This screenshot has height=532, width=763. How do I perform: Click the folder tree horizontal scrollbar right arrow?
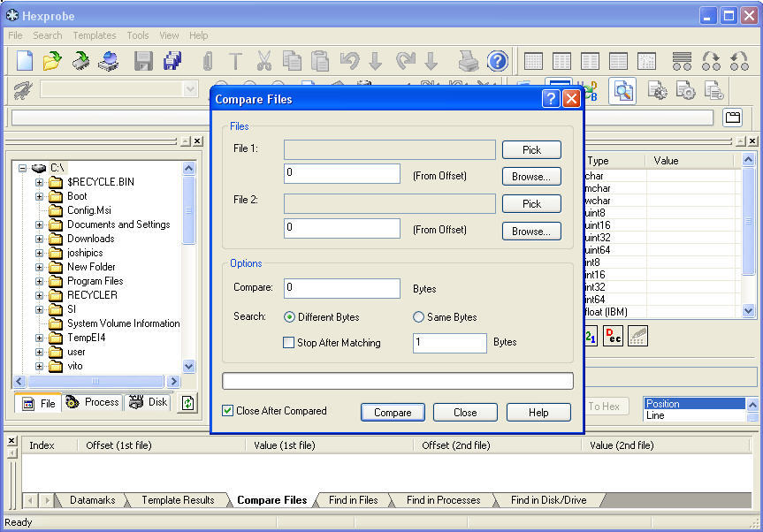coord(173,381)
